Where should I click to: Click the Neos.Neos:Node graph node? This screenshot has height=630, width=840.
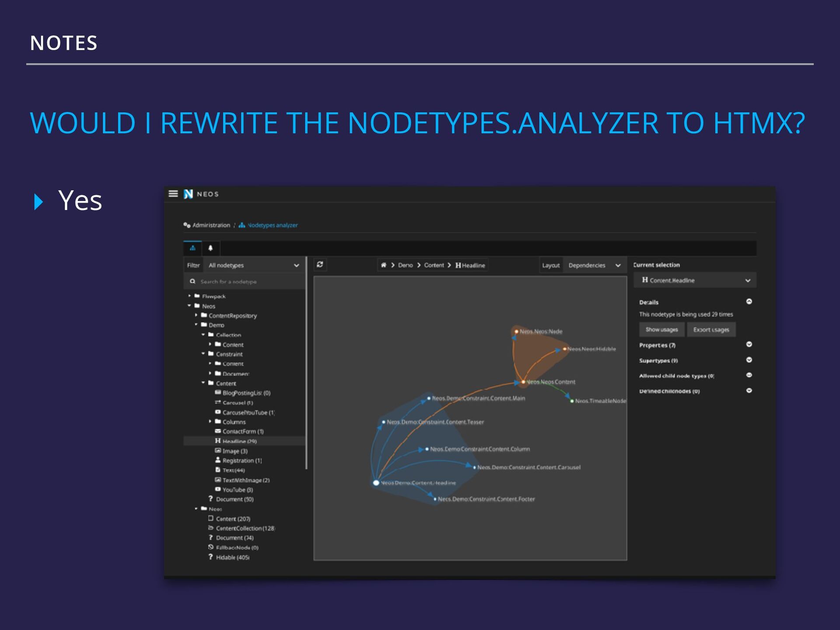517,332
